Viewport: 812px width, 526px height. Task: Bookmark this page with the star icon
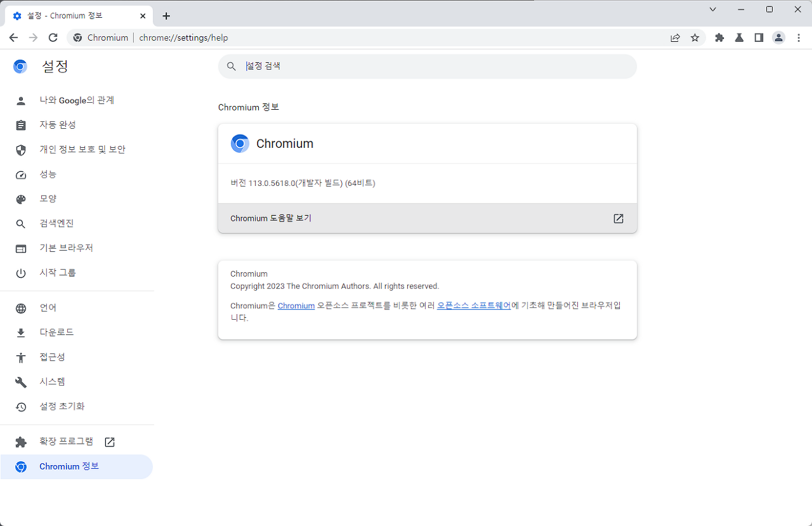tap(695, 37)
